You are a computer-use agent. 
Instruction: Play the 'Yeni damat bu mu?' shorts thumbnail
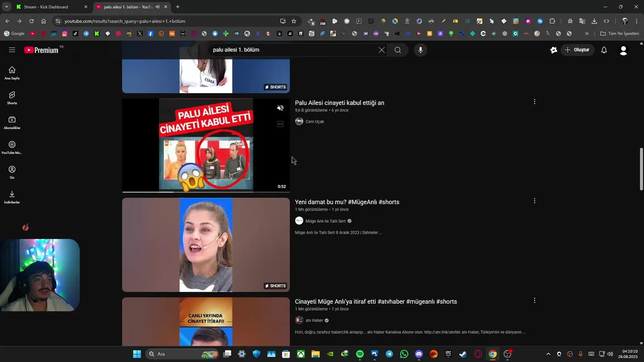pyautogui.click(x=206, y=245)
